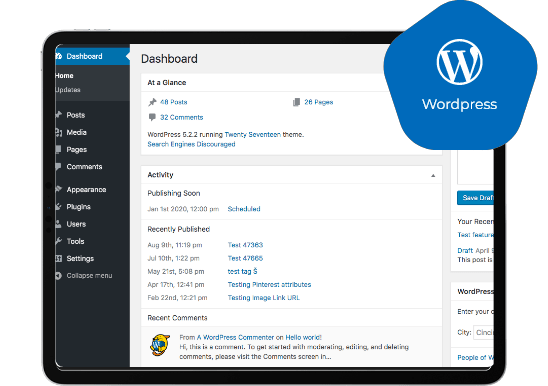Click the Quick Draft content text area
548x386 pixels.
pos(475,167)
